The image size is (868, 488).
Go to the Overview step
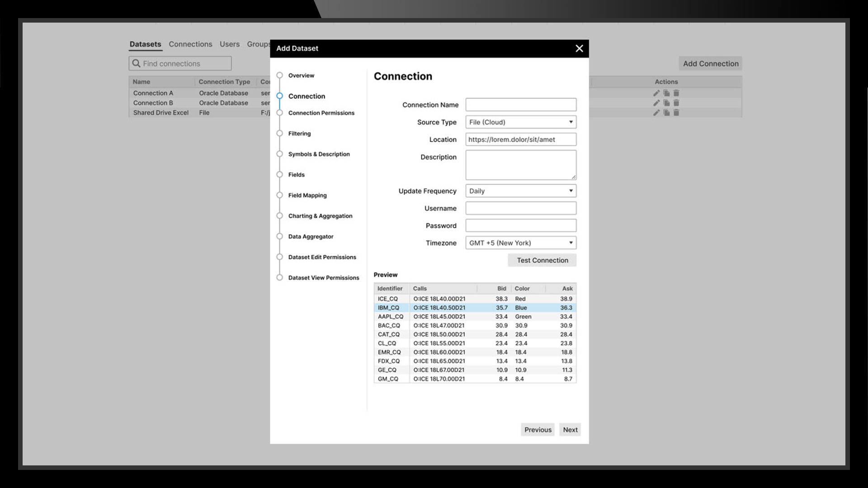pyautogui.click(x=301, y=75)
